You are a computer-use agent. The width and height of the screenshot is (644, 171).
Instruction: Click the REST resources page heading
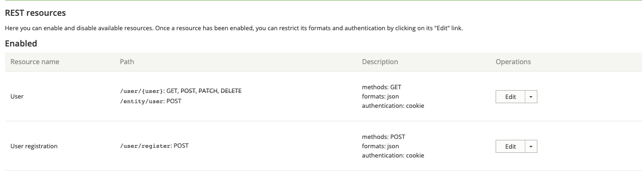pos(35,13)
